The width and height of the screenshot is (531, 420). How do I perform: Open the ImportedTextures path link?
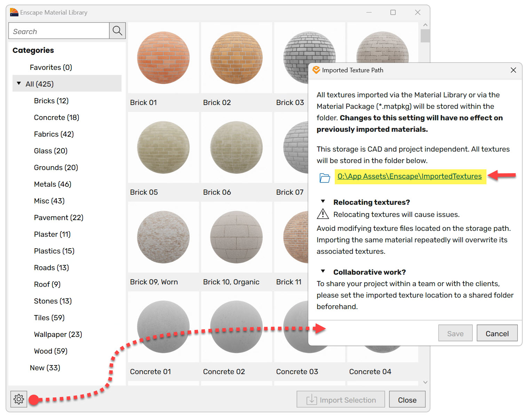tap(409, 176)
